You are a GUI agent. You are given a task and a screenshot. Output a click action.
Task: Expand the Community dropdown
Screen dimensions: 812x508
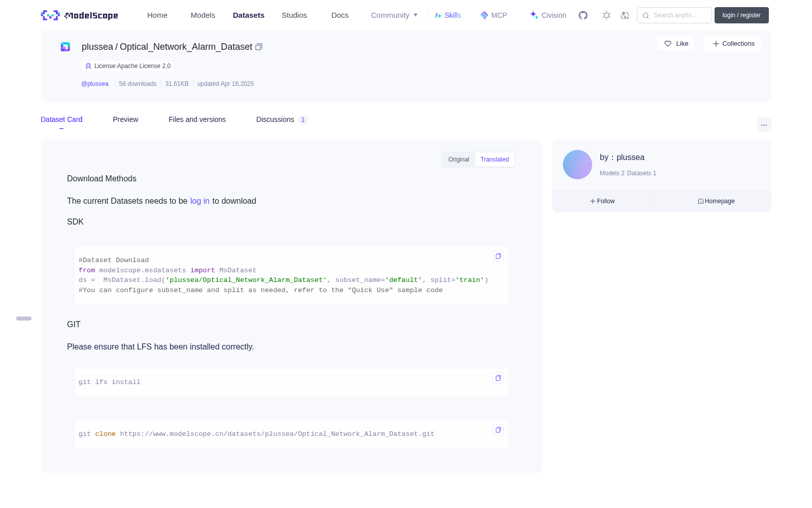(394, 15)
